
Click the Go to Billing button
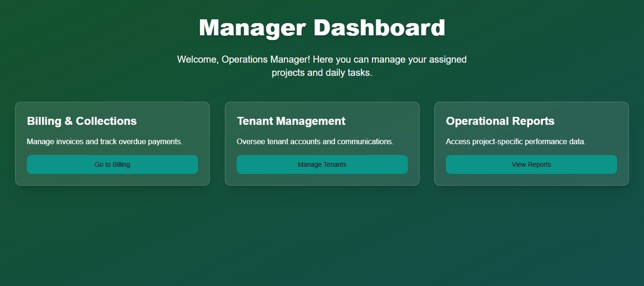(112, 164)
